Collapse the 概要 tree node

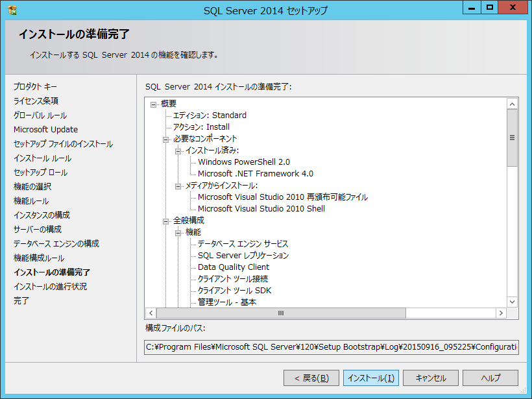[x=154, y=104]
